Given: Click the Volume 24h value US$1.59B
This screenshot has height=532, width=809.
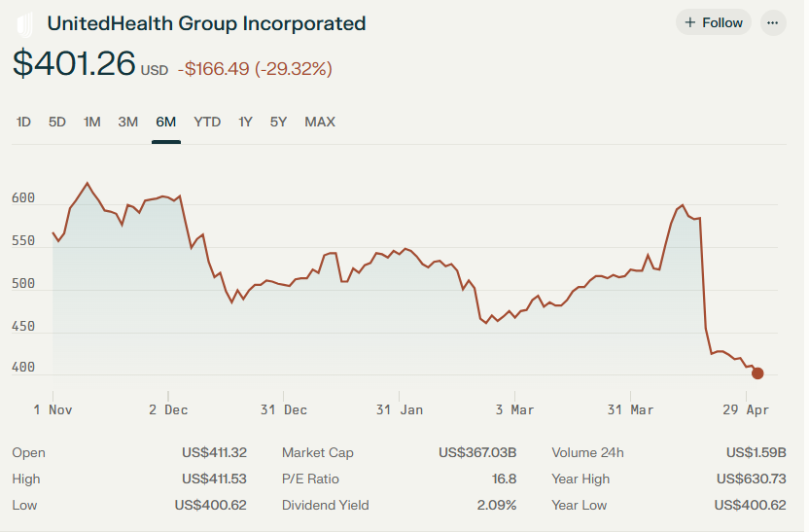Looking at the screenshot, I should pyautogui.click(x=756, y=452).
